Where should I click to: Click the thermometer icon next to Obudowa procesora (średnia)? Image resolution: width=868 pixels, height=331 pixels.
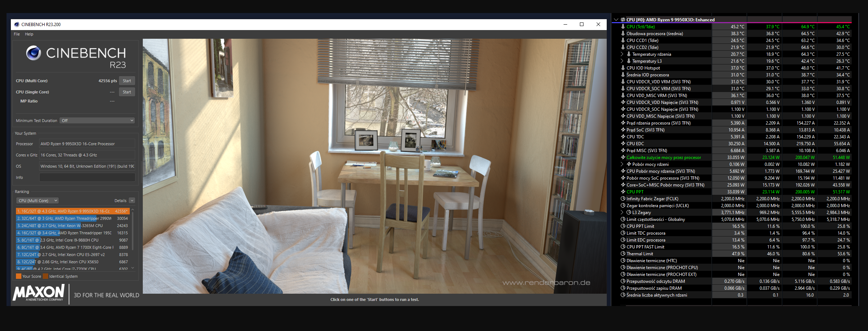[623, 33]
